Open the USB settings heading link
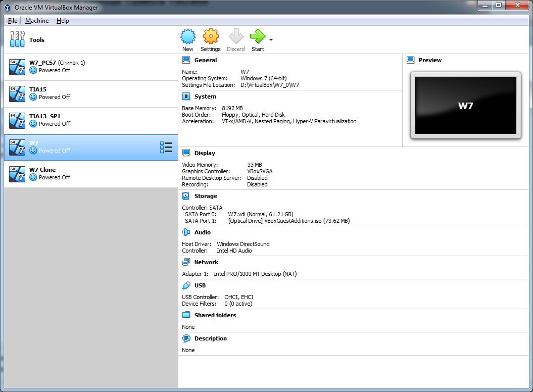 200,285
